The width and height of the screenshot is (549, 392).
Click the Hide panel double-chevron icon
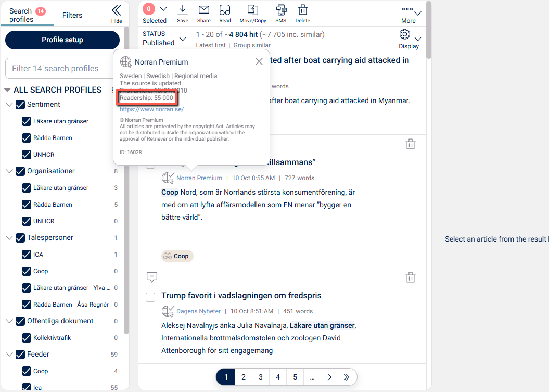tap(116, 11)
